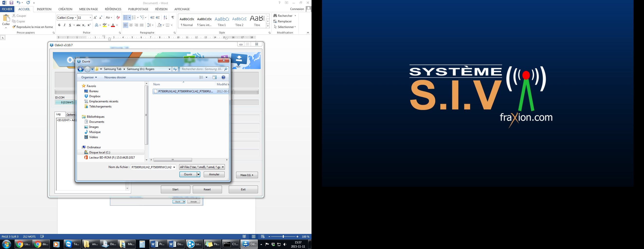Image resolution: width=644 pixels, height=249 pixels.
Task: Toggle the show paragraph marks (¶) button
Action: click(x=173, y=18)
